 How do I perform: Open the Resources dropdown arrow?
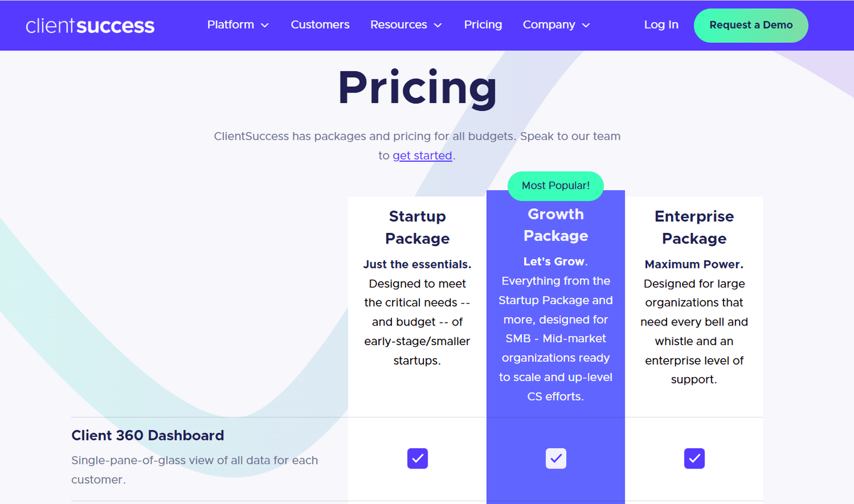click(438, 25)
